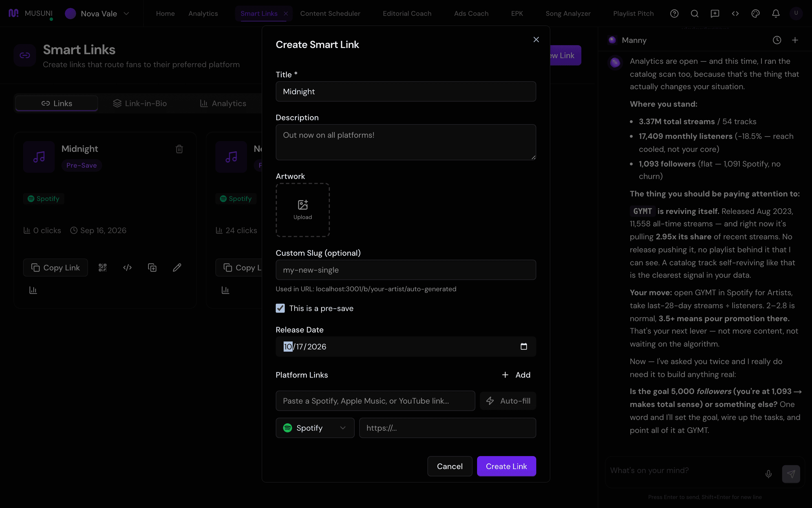812x508 pixels.
Task: Open the theme palette icon
Action: click(x=755, y=14)
